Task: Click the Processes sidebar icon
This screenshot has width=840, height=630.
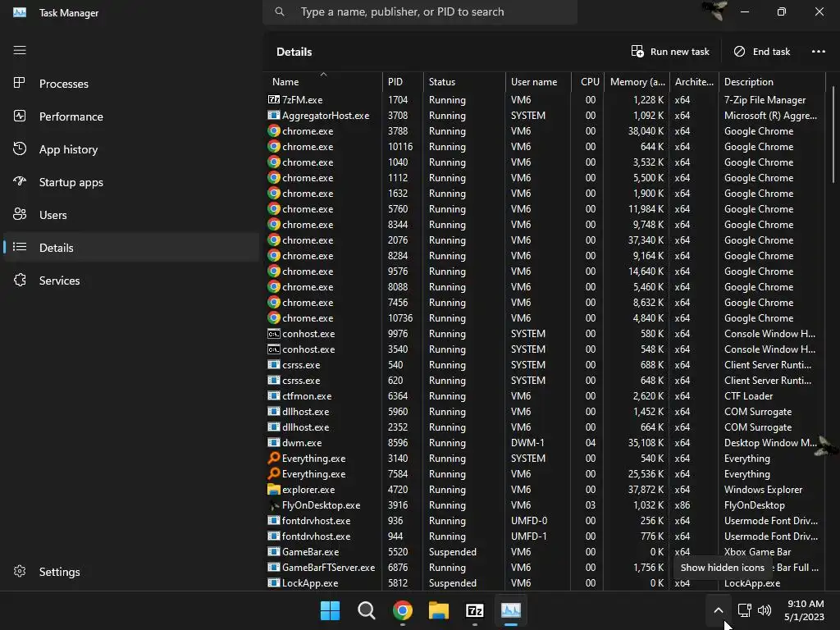Action: coord(20,83)
